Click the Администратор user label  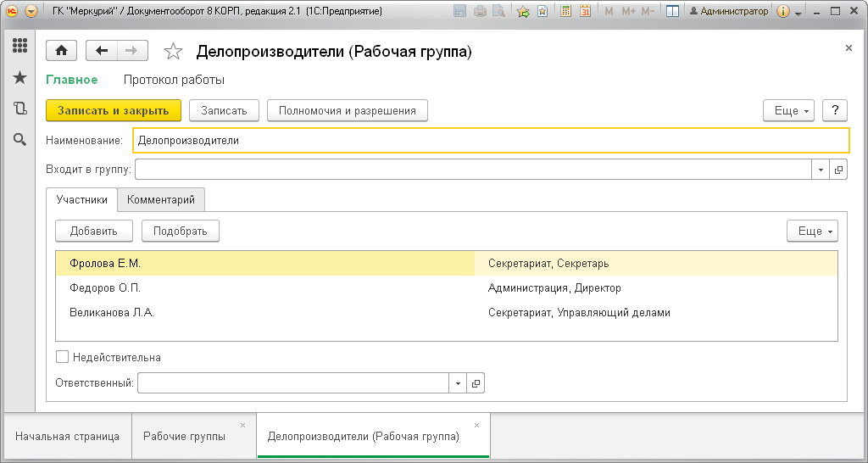[x=728, y=11]
